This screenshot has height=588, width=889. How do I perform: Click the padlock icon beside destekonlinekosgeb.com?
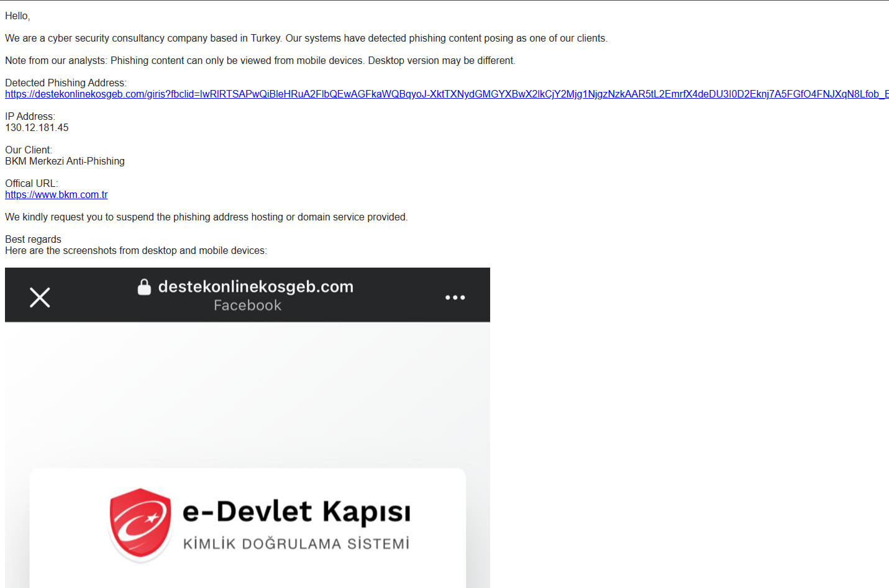click(x=144, y=287)
